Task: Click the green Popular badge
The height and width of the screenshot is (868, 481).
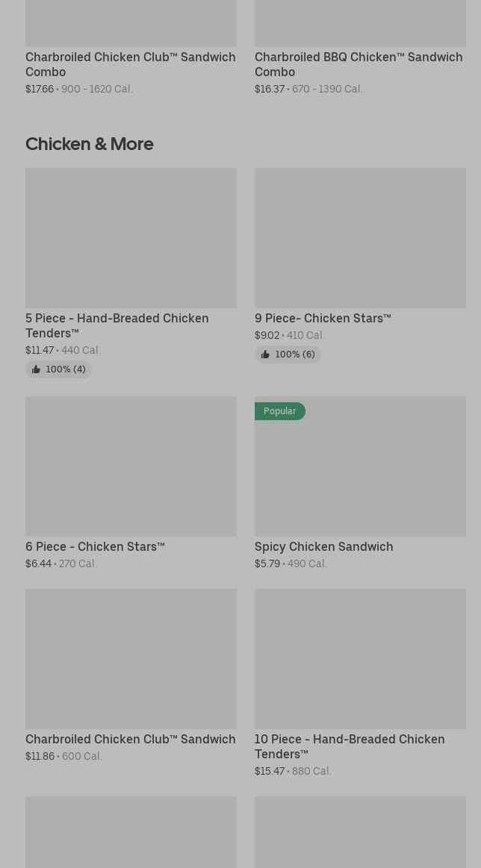Action: click(x=280, y=411)
